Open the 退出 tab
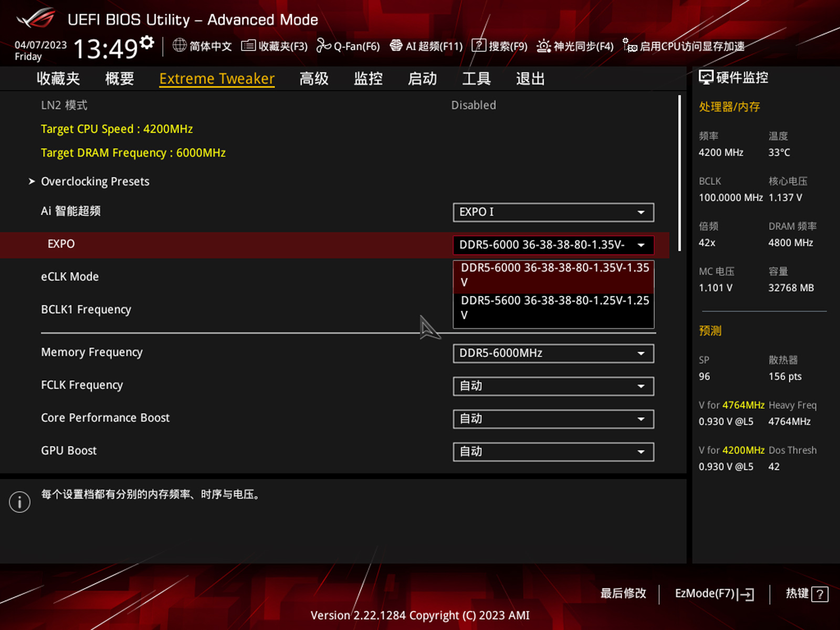 tap(530, 79)
